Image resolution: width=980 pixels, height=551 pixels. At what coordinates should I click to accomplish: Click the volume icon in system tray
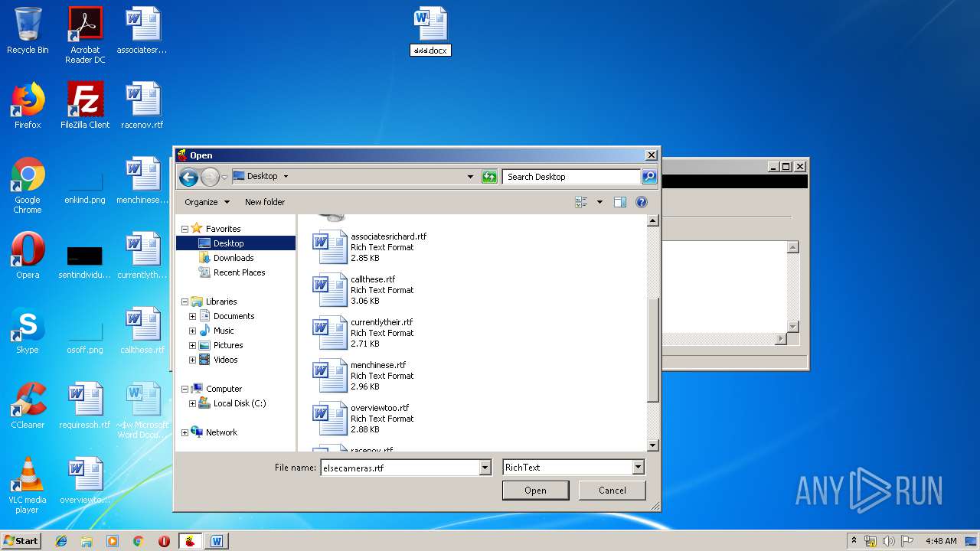[889, 541]
